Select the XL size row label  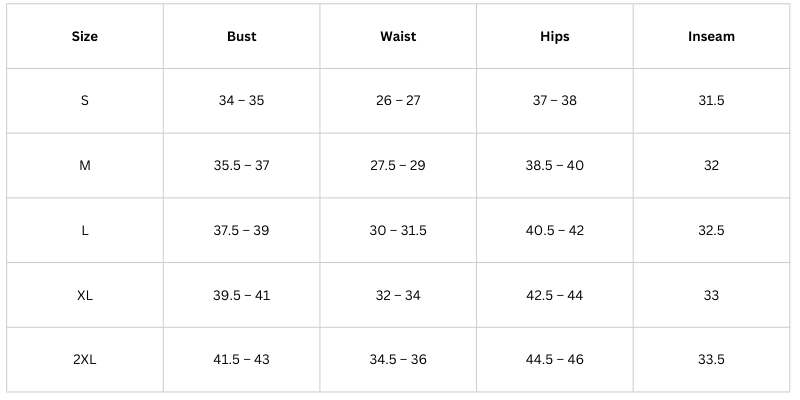pyautogui.click(x=85, y=296)
